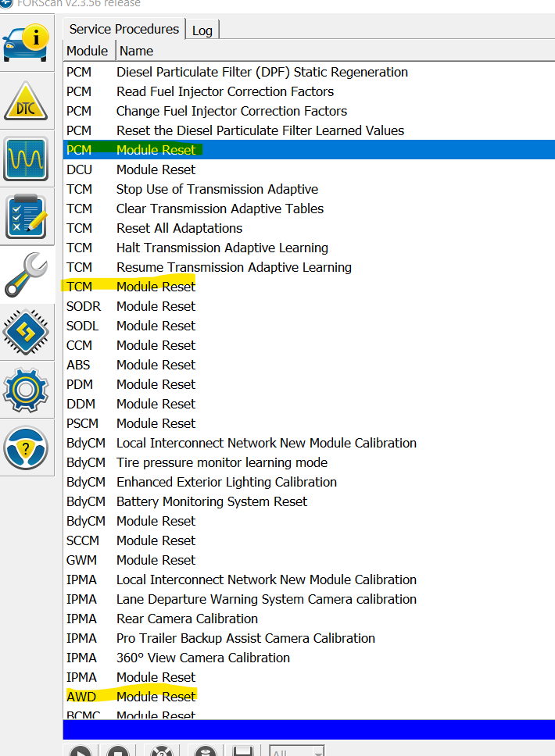This screenshot has height=756, width=555.
Task: Select PCM Diesel Particulate Filter Static Regeneration
Action: 309,73
